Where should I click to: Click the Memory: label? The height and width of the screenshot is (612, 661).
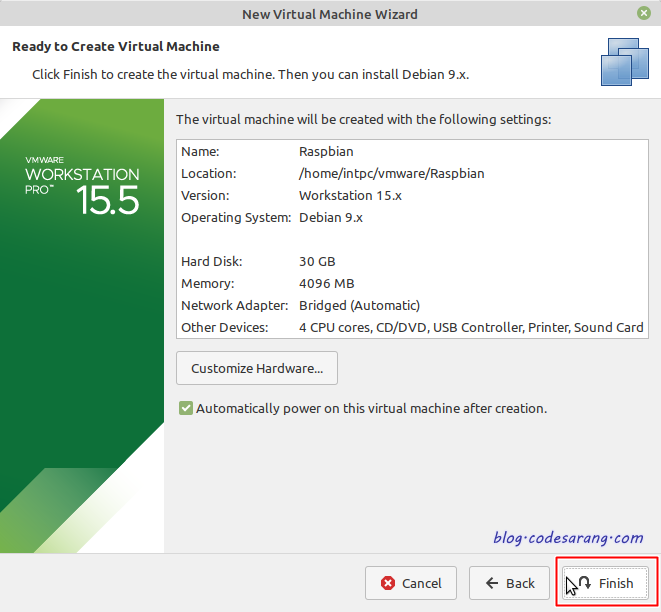[207, 283]
